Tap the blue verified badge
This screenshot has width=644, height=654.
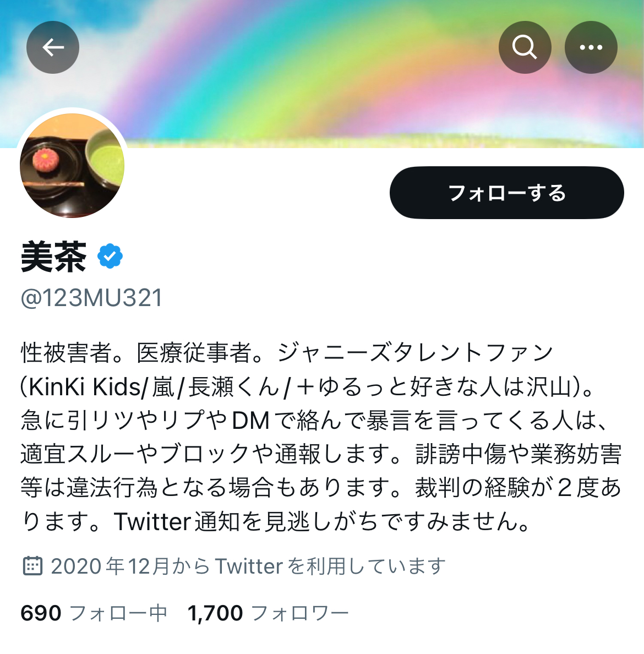(110, 256)
